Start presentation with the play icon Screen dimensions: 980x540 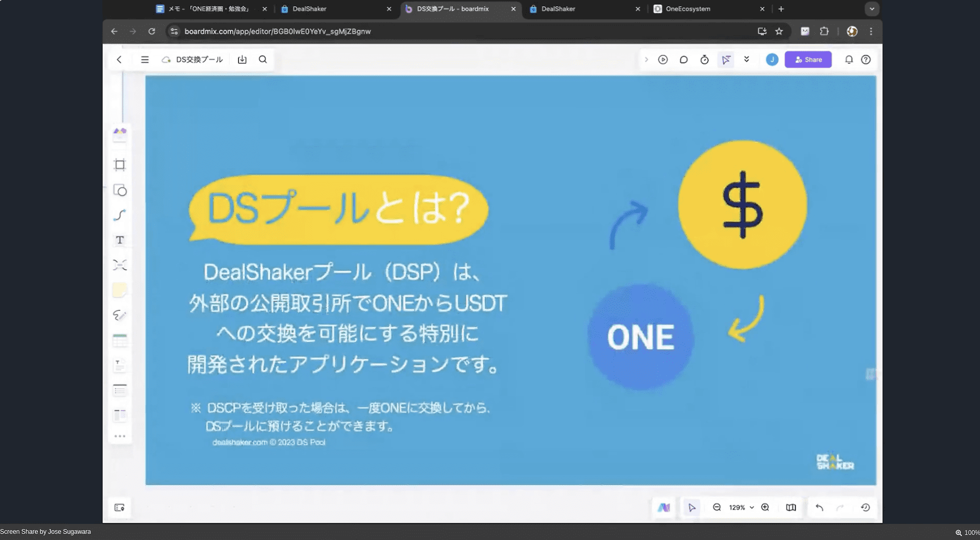(x=663, y=59)
